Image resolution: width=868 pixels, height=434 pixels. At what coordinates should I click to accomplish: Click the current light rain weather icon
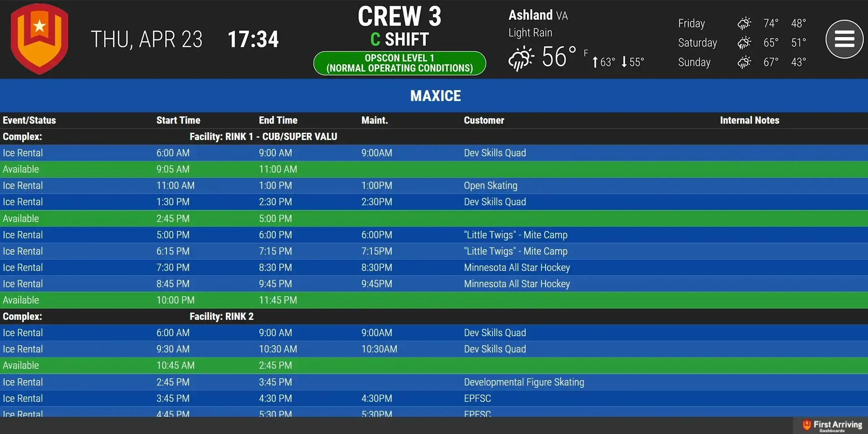521,58
